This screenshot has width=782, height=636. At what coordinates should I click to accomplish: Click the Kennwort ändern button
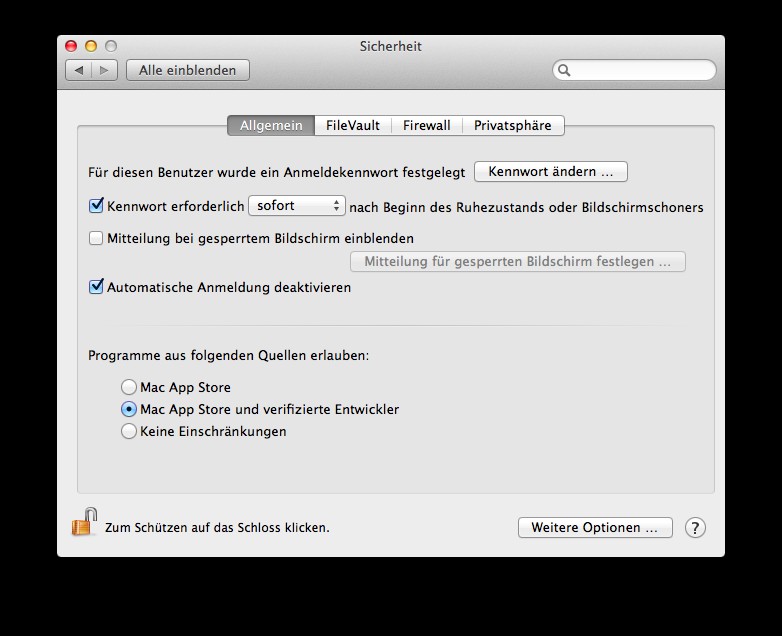pos(550,172)
